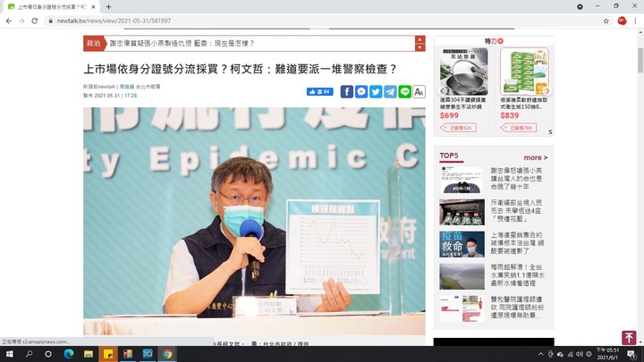Share article via LINE icon

pos(404,91)
